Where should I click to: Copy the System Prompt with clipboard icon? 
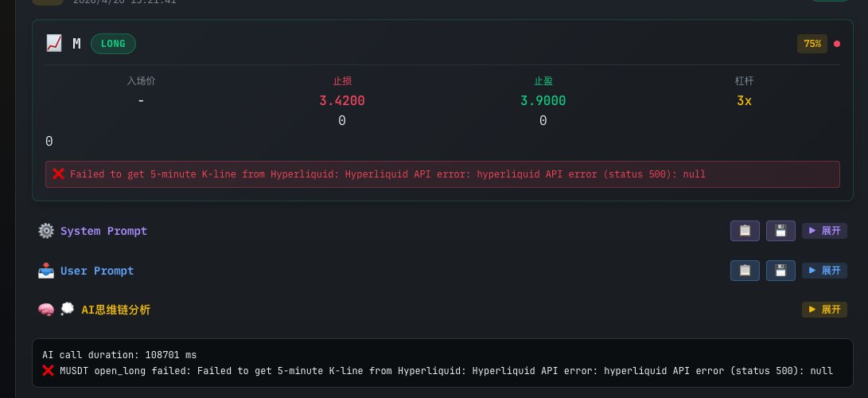point(745,231)
